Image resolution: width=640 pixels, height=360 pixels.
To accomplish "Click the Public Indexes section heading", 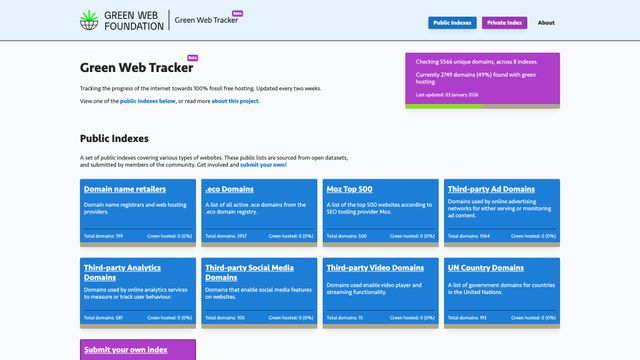I will 114,139.
